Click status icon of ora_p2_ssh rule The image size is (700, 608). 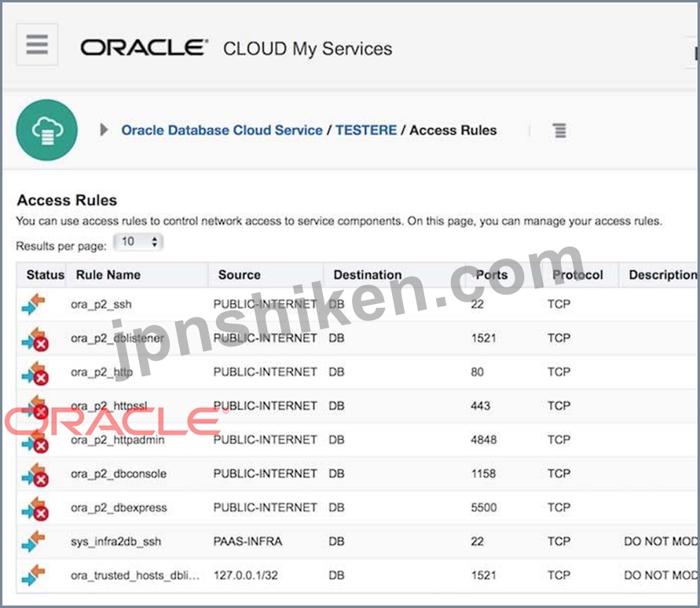coord(34,304)
